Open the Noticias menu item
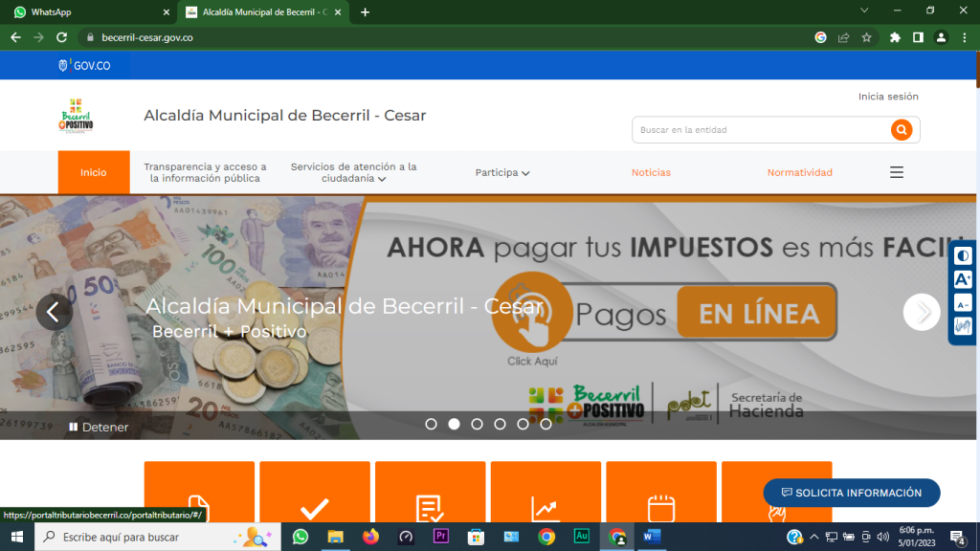Image resolution: width=980 pixels, height=551 pixels. tap(651, 172)
